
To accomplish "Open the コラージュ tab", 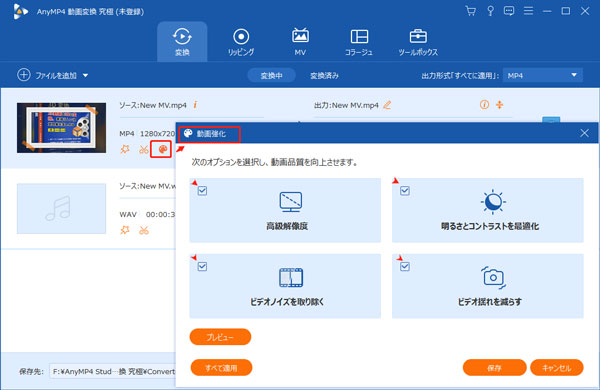I will (x=359, y=42).
